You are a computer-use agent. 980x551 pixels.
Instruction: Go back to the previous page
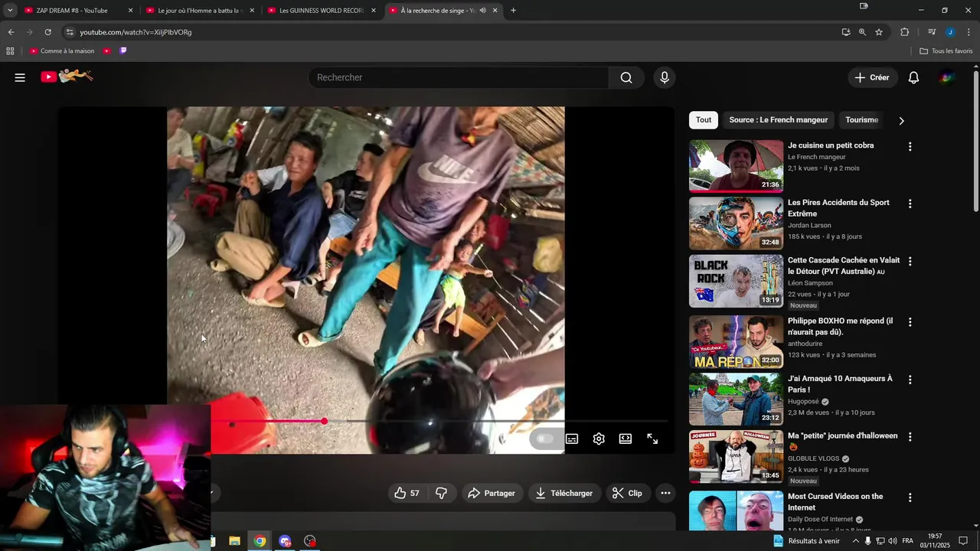[11, 32]
